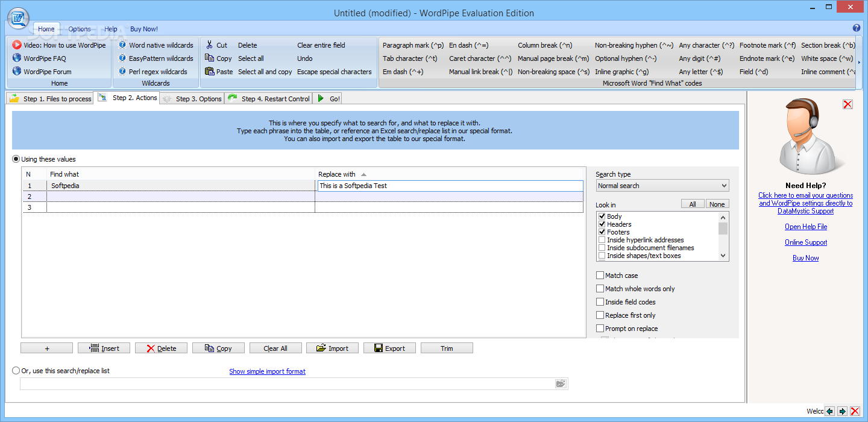Uncheck the Footers checkbox
This screenshot has height=422, width=868.
click(x=602, y=232)
